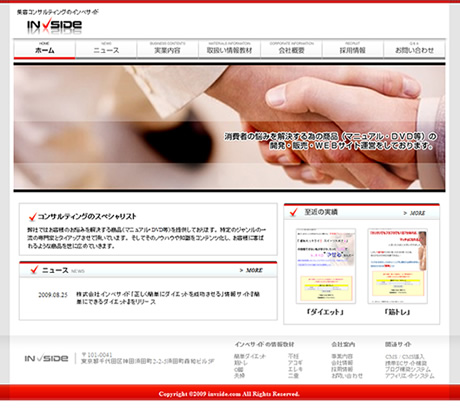Open the ホーム navigation tab
Screen dimensions: 460x420
(x=44, y=49)
